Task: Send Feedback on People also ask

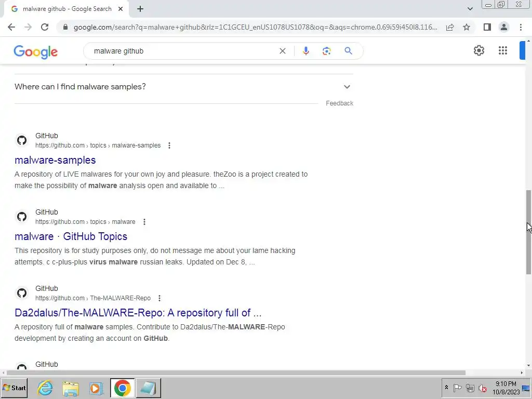Action: 339,103
